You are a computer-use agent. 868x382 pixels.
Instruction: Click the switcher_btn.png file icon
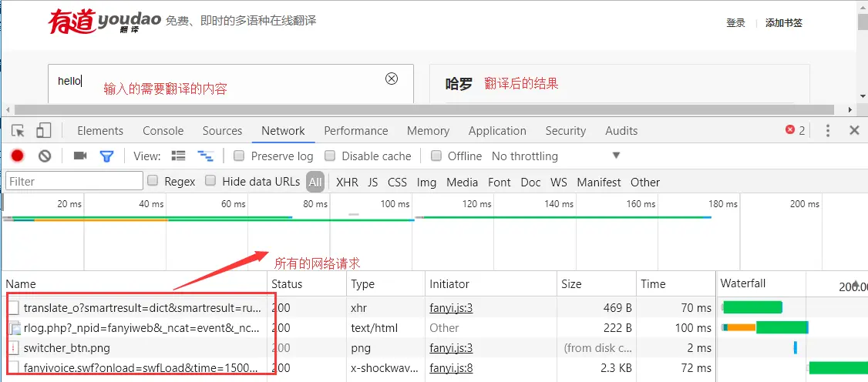click(14, 348)
